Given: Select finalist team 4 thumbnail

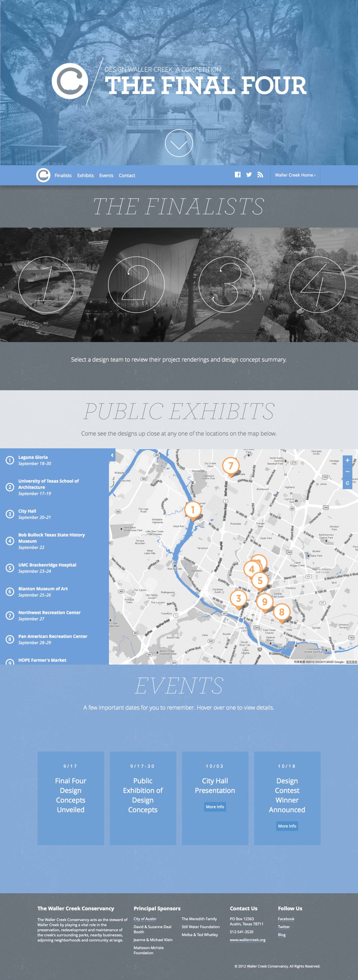Looking at the screenshot, I should click(317, 285).
